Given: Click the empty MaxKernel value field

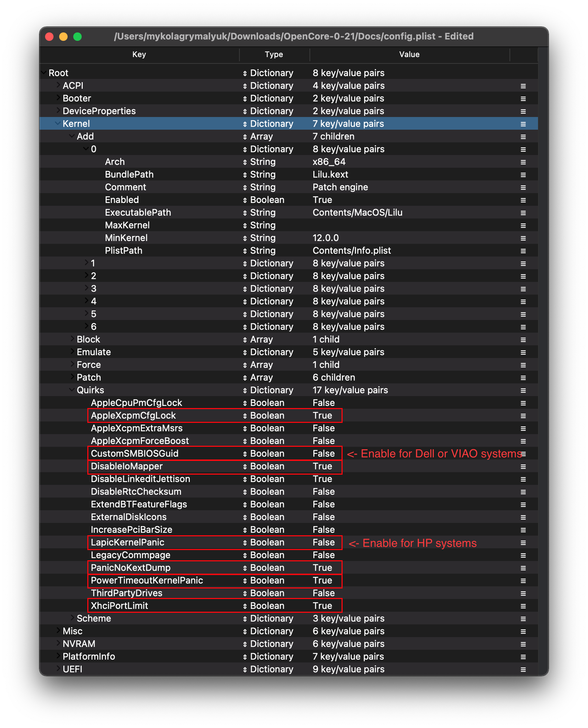Looking at the screenshot, I should point(352,225).
